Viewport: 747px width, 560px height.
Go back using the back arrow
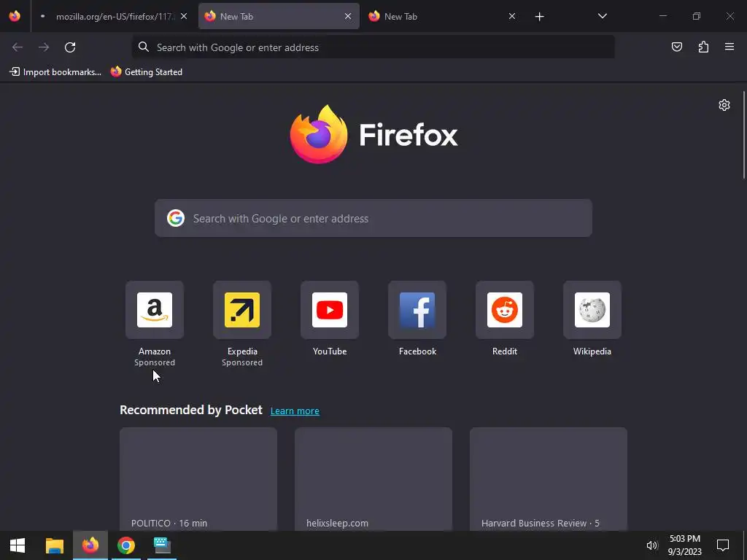tap(18, 47)
